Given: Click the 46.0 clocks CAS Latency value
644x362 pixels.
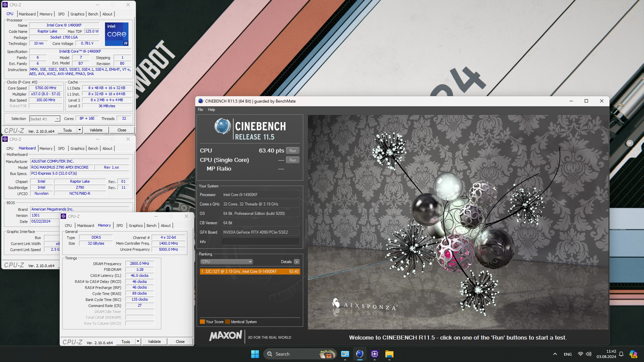Looking at the screenshot, I should pyautogui.click(x=140, y=276).
